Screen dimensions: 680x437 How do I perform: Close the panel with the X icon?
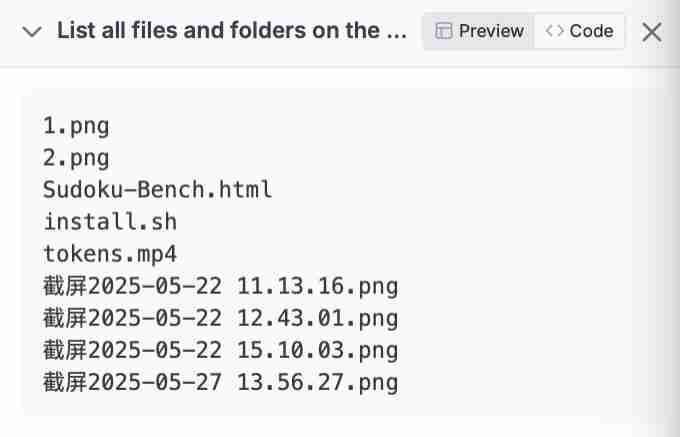point(652,32)
